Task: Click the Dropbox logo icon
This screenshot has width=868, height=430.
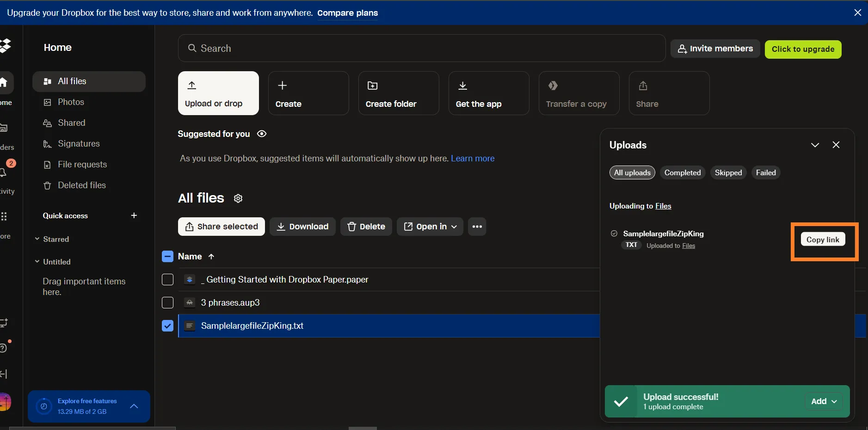Action: click(5, 46)
